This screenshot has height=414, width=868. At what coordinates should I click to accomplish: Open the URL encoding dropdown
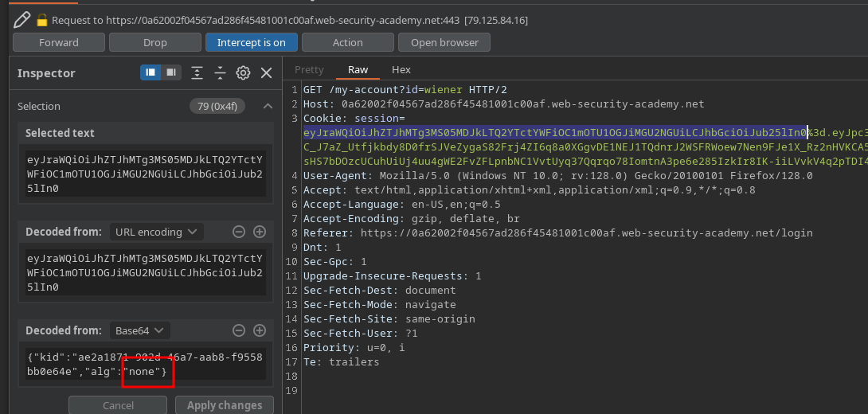(x=156, y=232)
